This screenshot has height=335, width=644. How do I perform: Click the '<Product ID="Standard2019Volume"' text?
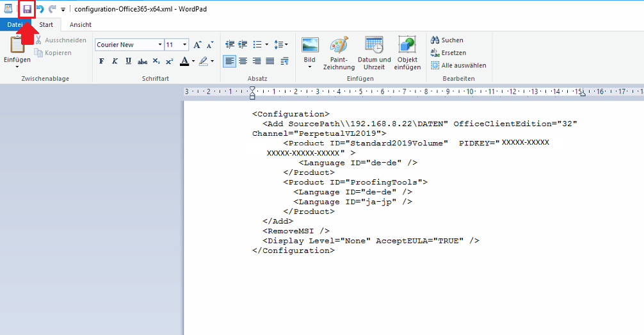(366, 143)
